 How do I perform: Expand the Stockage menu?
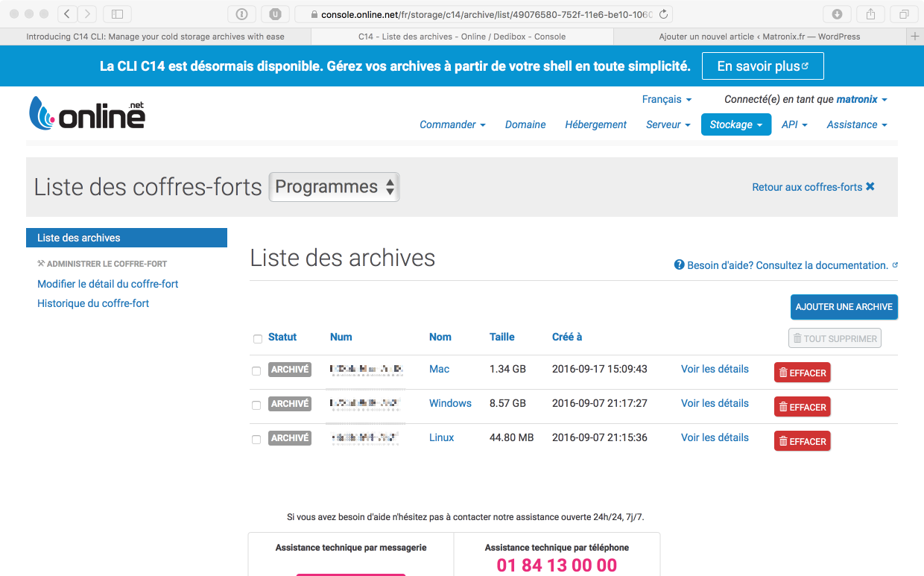click(x=736, y=124)
